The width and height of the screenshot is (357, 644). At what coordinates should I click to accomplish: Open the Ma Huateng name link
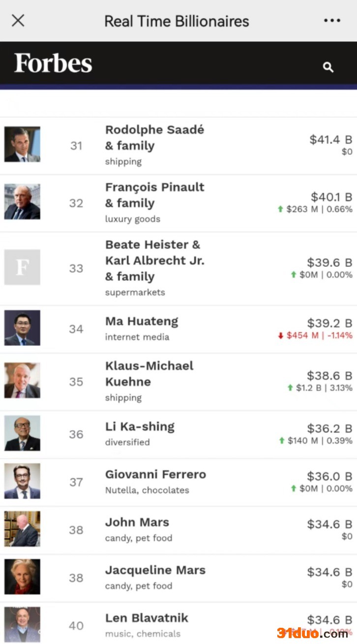pyautogui.click(x=142, y=321)
